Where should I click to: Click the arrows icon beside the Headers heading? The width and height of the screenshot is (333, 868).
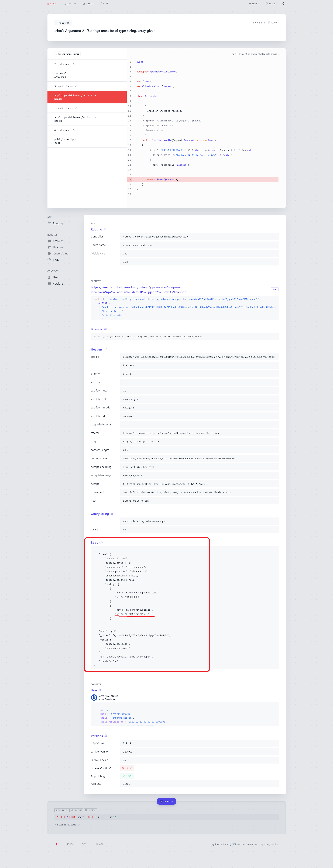pyautogui.click(x=106, y=349)
